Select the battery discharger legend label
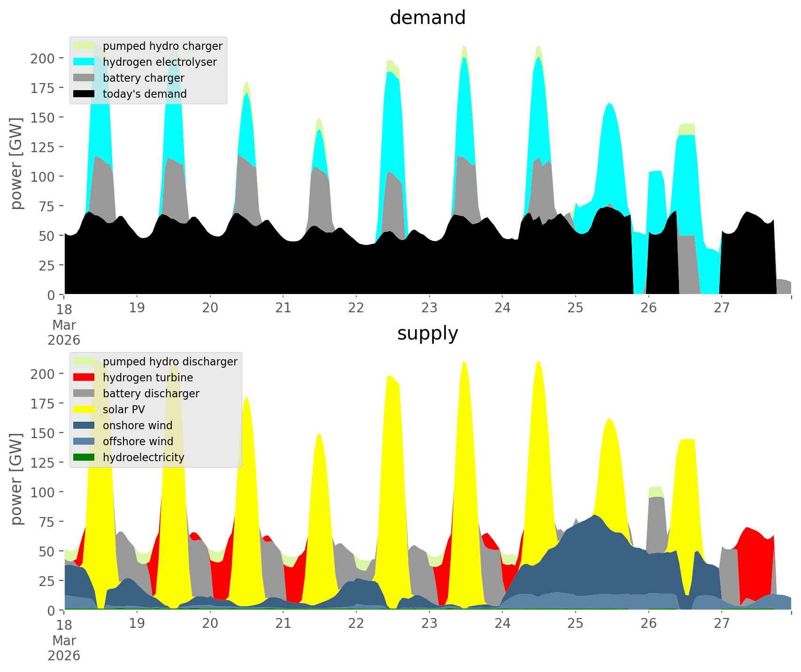Viewport: 801px width, 672px height. coord(151,394)
